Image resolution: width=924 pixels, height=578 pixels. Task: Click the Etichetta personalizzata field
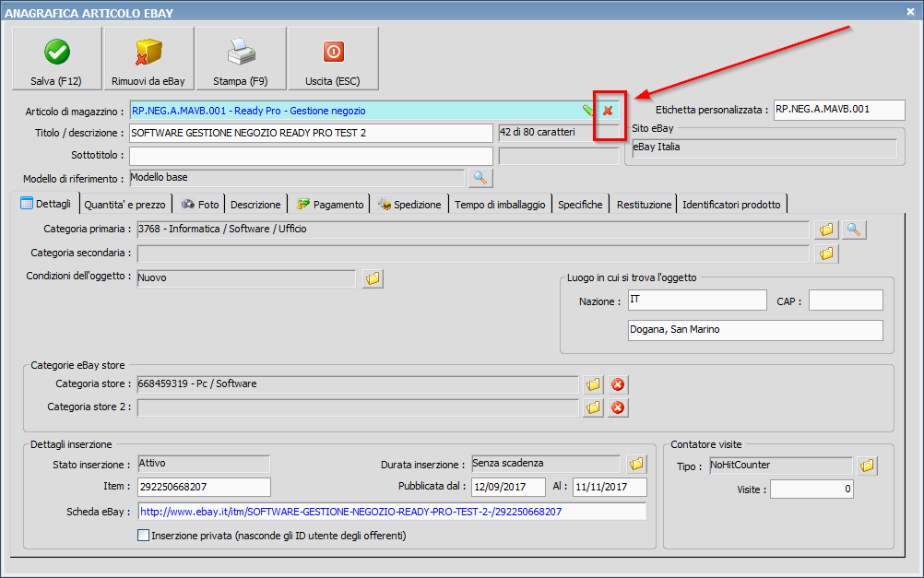pos(839,110)
